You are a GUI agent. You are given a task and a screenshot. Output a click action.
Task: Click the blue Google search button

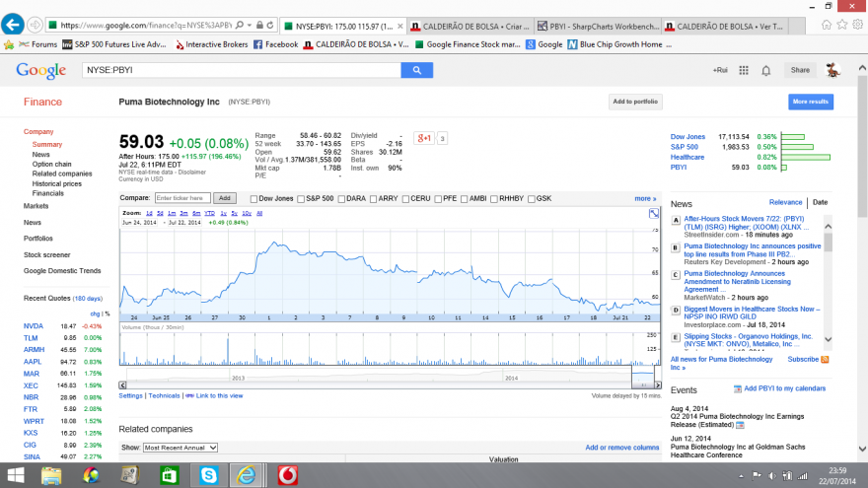click(x=417, y=70)
